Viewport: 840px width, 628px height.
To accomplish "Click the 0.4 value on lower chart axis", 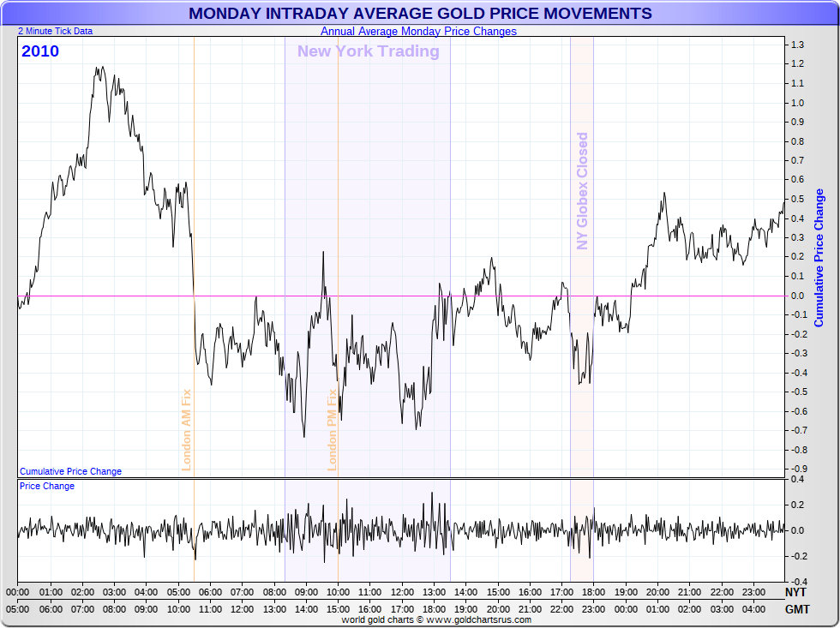I will (797, 479).
